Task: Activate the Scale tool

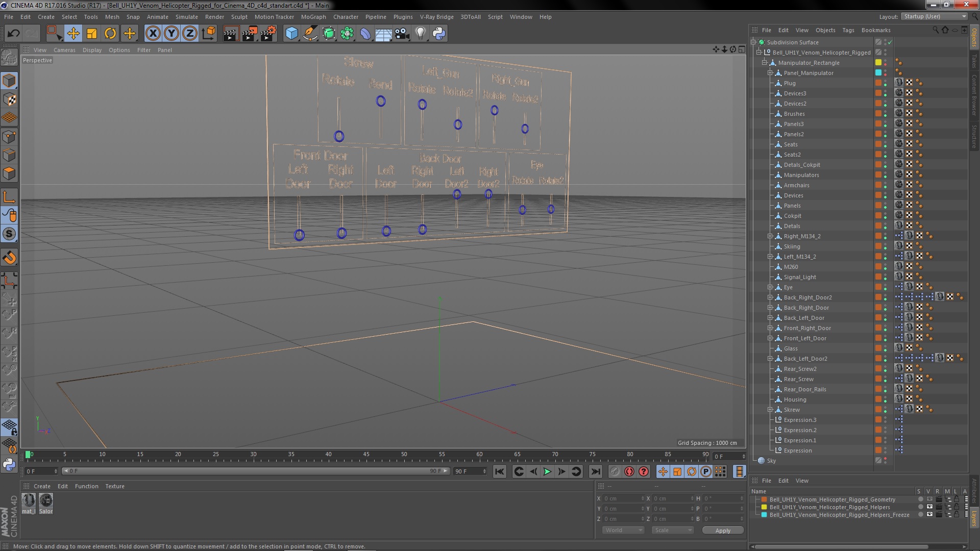Action: (92, 34)
